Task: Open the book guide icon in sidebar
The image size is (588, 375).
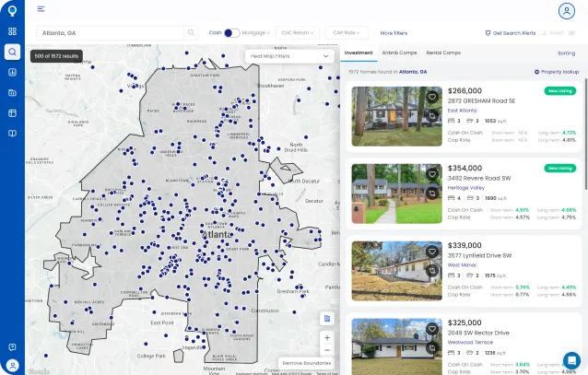Action: click(x=12, y=134)
